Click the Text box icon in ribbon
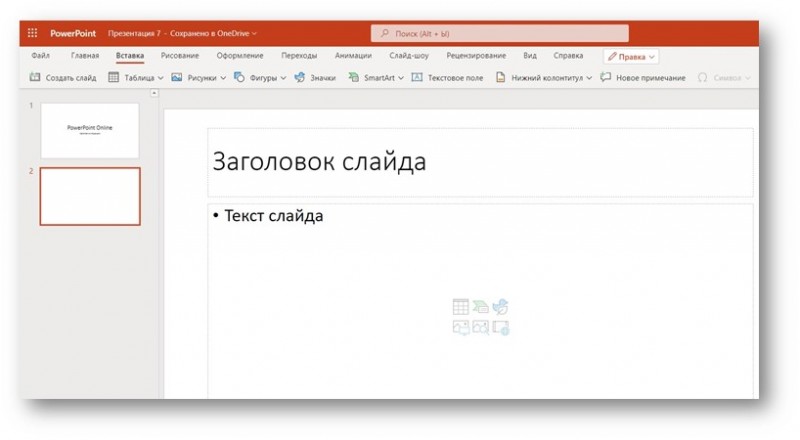 (417, 77)
